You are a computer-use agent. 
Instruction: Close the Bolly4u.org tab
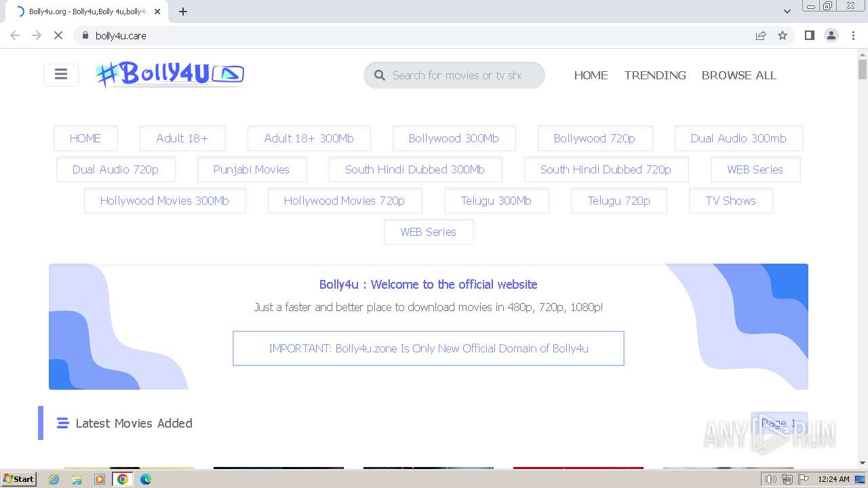tap(157, 12)
